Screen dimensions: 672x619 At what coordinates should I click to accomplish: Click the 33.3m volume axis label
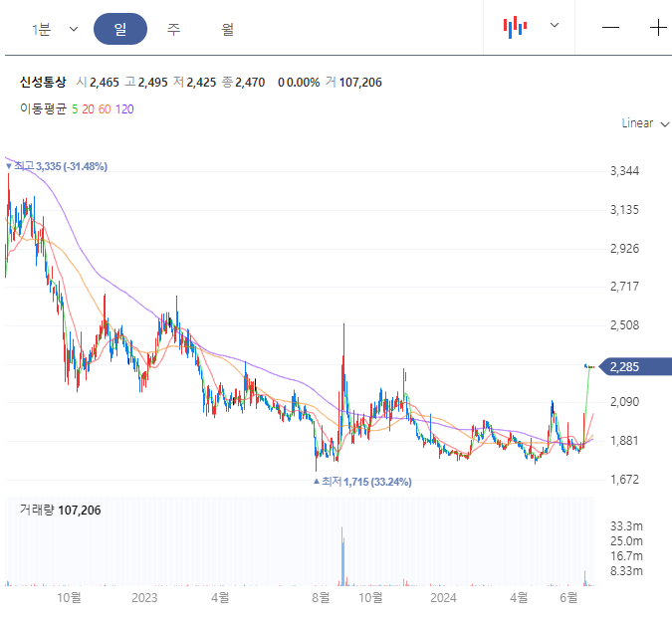(x=626, y=526)
